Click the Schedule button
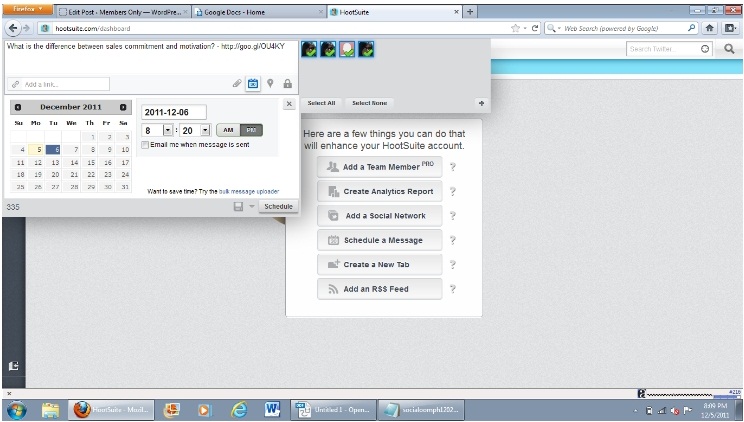 (279, 206)
